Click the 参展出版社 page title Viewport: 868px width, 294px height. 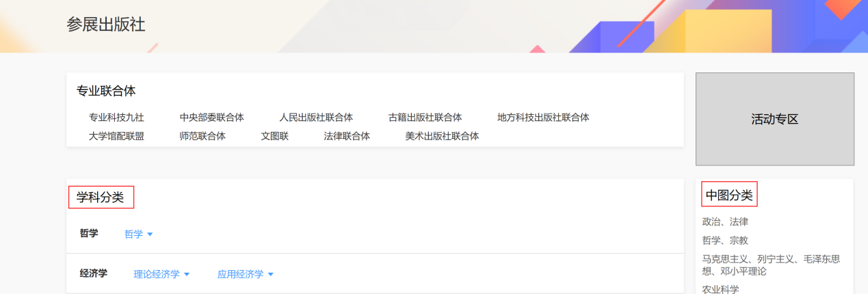(x=106, y=25)
